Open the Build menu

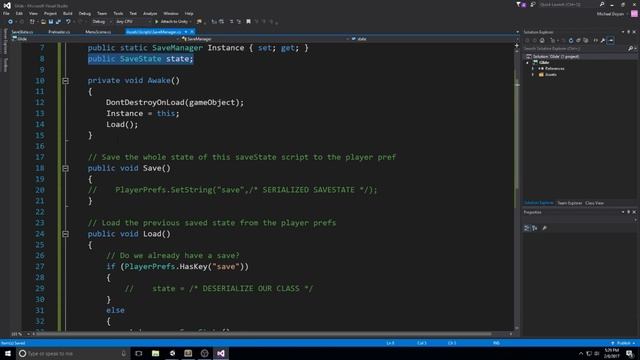click(67, 13)
